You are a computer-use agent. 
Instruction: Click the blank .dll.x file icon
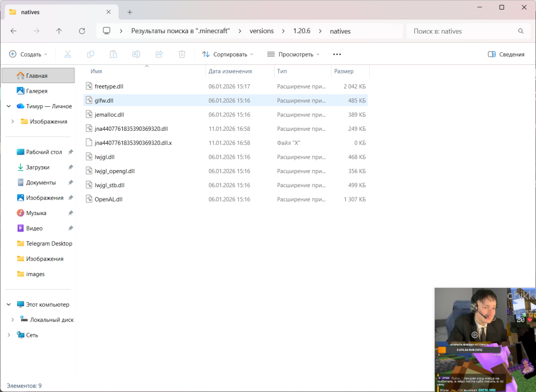click(89, 143)
